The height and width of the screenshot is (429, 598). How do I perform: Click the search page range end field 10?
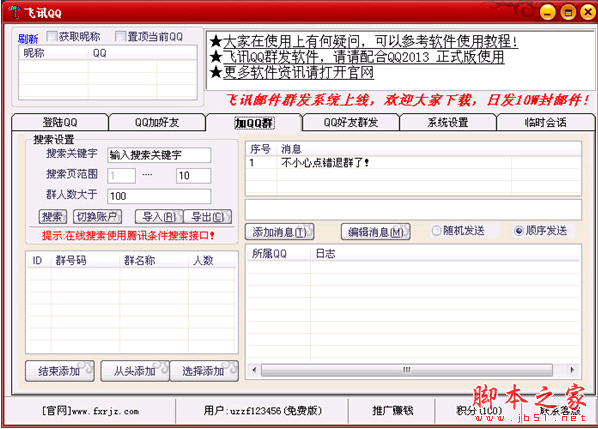tap(193, 175)
